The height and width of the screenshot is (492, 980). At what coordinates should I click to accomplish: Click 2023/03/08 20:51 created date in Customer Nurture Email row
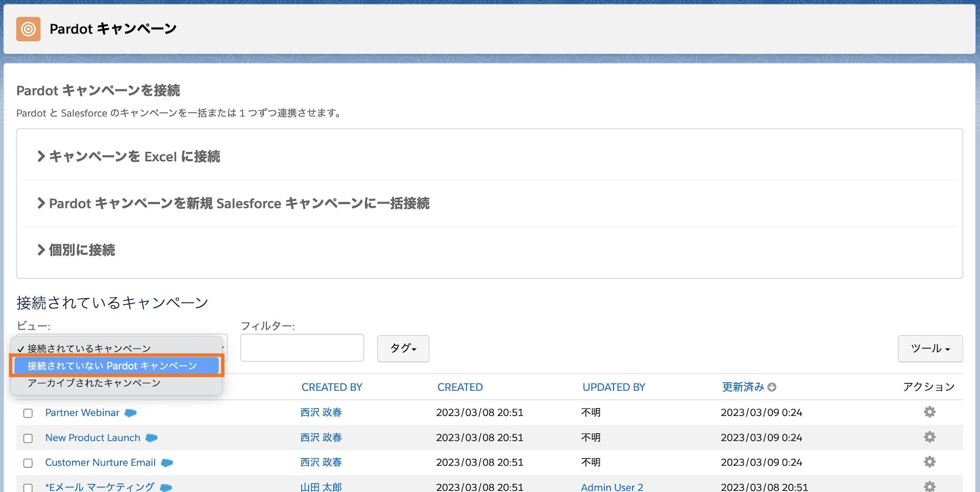480,463
